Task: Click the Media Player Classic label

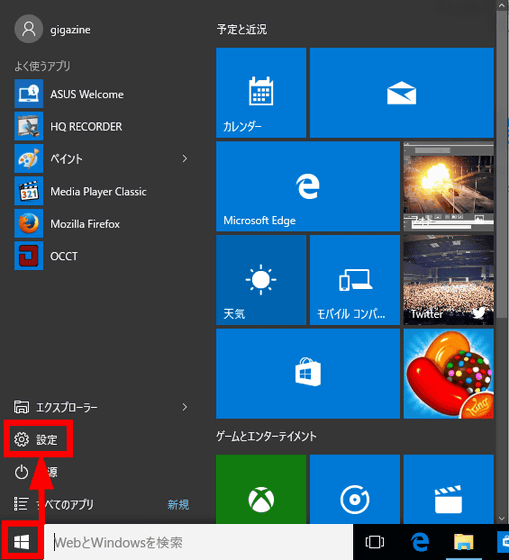Action: tap(98, 192)
